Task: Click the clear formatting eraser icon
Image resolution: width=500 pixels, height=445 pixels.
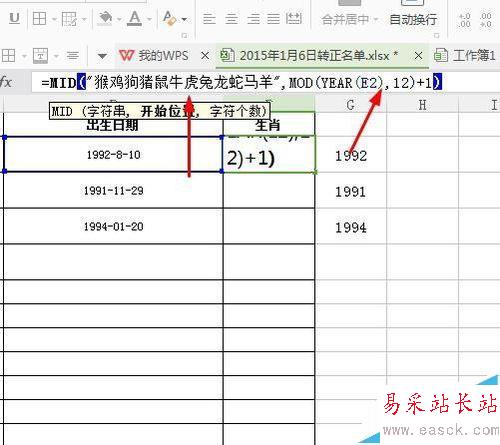Action: coord(169,18)
